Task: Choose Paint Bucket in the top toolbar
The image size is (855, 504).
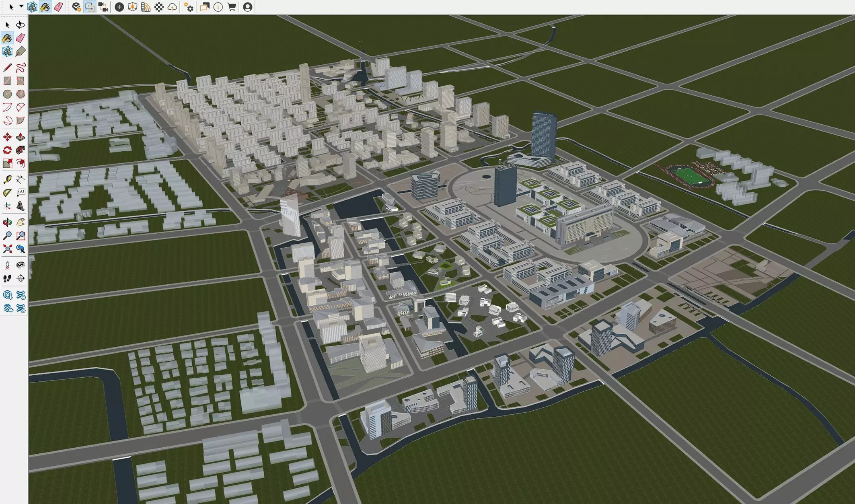Action: 45,7
